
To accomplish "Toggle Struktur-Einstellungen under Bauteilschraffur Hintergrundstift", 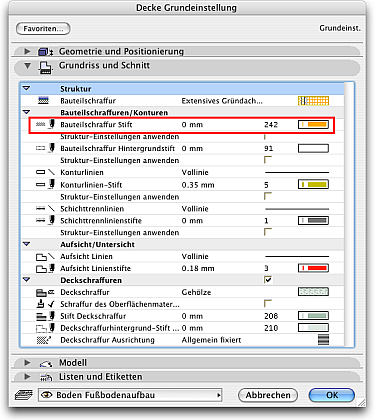I will (268, 160).
